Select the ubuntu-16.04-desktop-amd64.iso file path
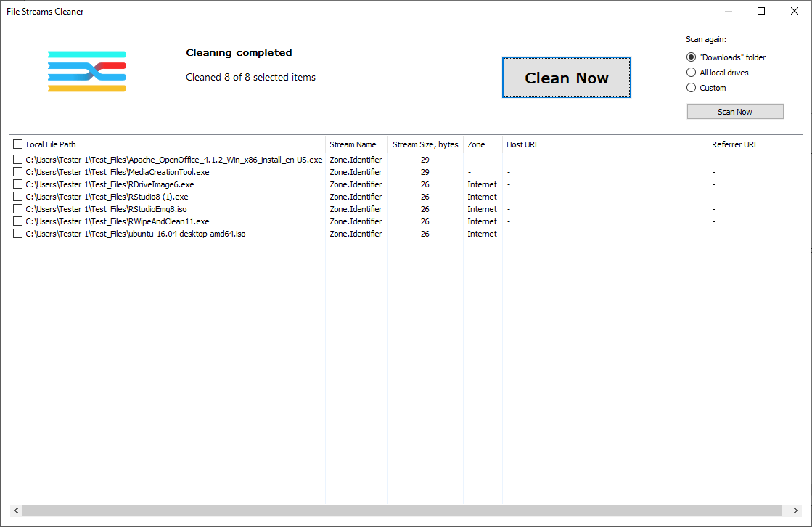This screenshot has height=527, width=812. coord(136,234)
